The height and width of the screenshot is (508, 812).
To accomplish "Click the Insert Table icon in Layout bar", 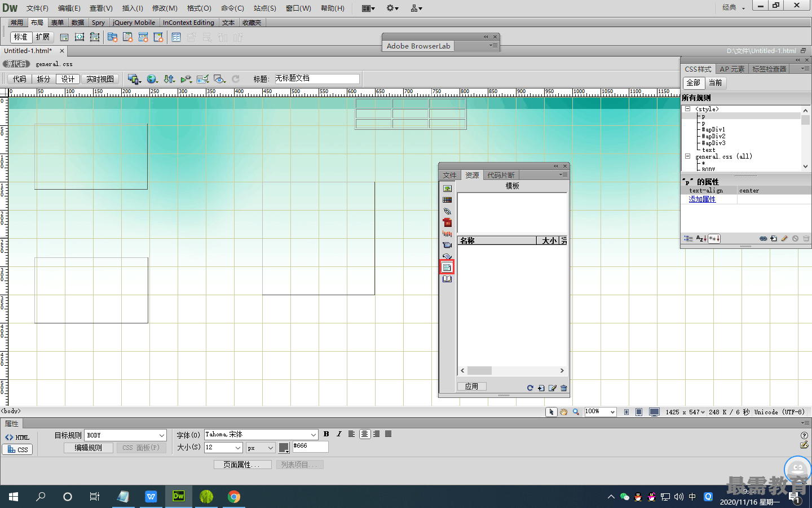I will click(176, 37).
